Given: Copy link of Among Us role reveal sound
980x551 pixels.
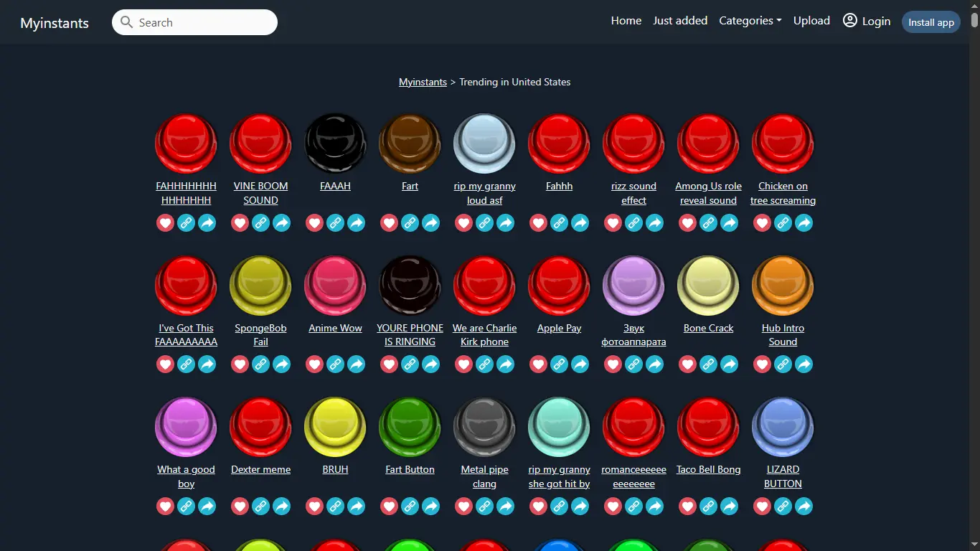Looking at the screenshot, I should (708, 223).
